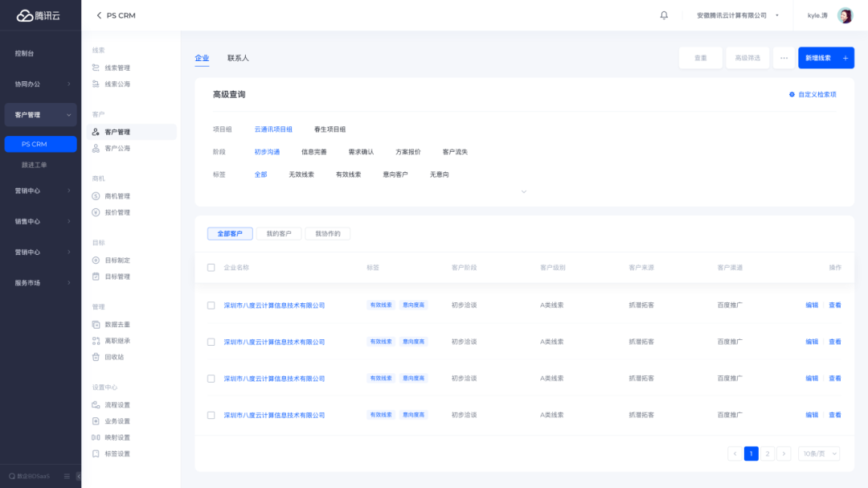Open the three-dots more actions button
The width and height of the screenshot is (868, 488).
pos(784,58)
